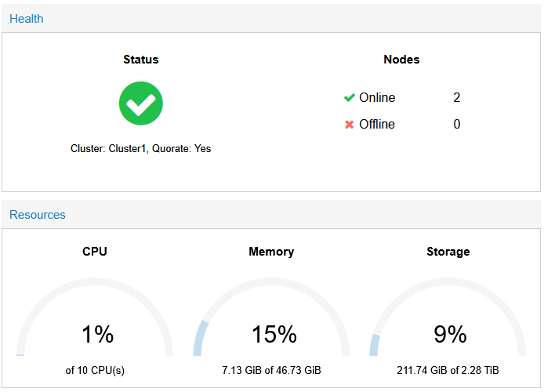Click the green cluster status checkmark icon
Screen dimensions: 544x392
click(x=140, y=103)
